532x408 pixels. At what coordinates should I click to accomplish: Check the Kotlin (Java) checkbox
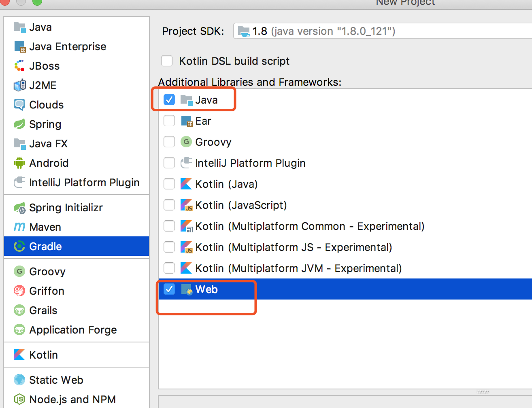pos(169,184)
